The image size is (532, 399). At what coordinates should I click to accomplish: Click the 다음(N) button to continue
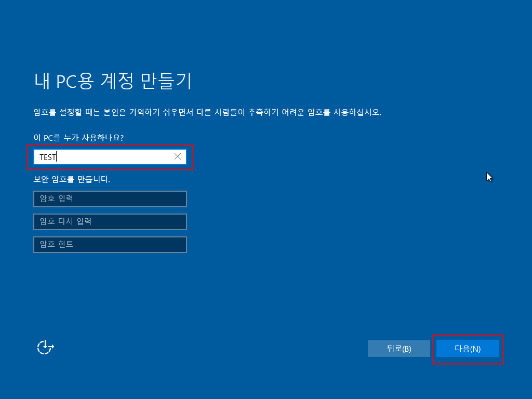click(467, 349)
